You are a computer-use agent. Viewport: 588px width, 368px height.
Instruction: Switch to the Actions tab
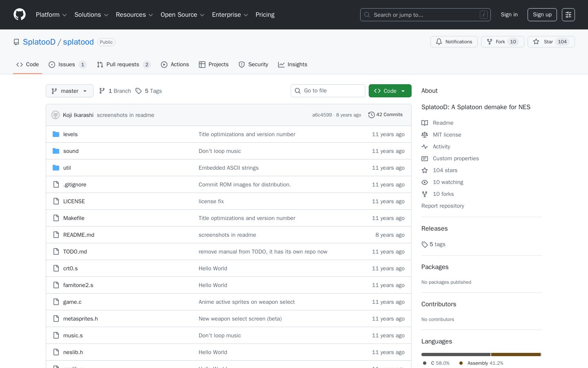175,65
